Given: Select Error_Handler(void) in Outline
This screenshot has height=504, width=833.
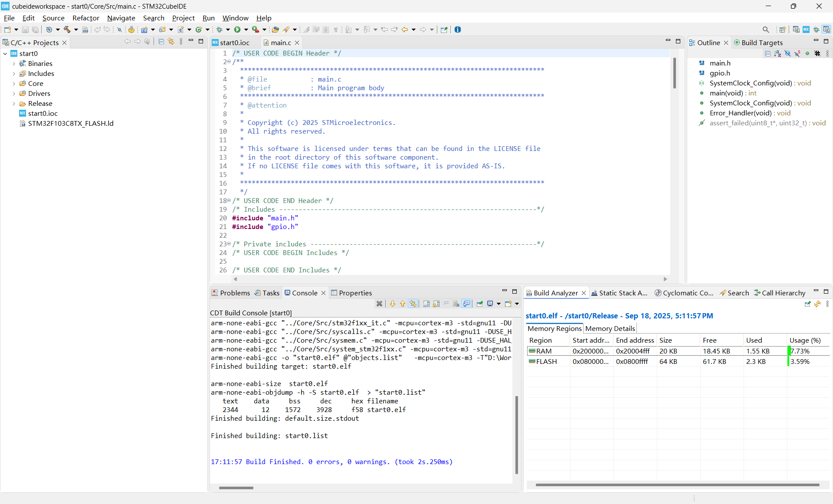Looking at the screenshot, I should [x=750, y=113].
